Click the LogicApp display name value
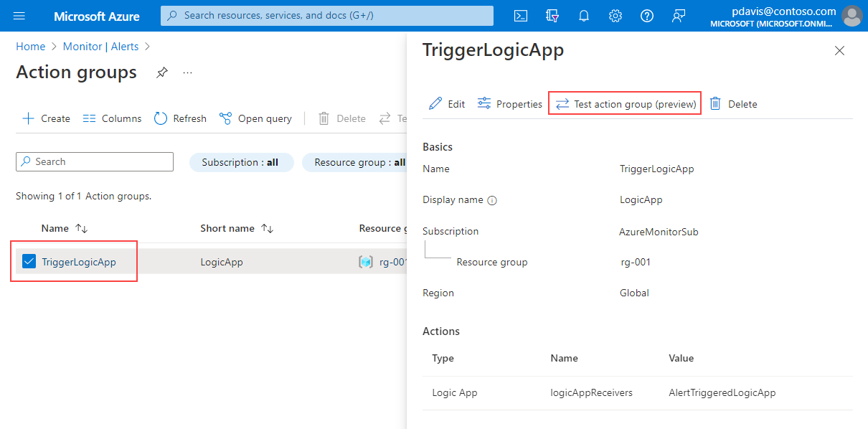 click(x=641, y=200)
